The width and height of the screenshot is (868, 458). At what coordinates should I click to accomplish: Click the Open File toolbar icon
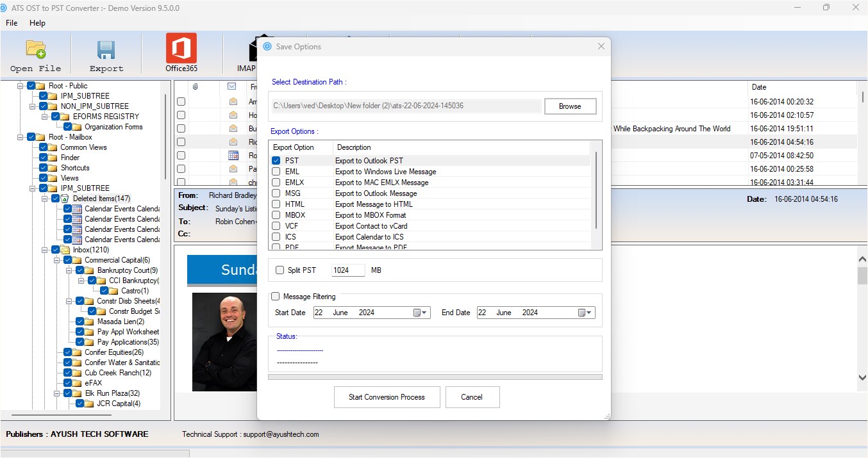point(35,49)
